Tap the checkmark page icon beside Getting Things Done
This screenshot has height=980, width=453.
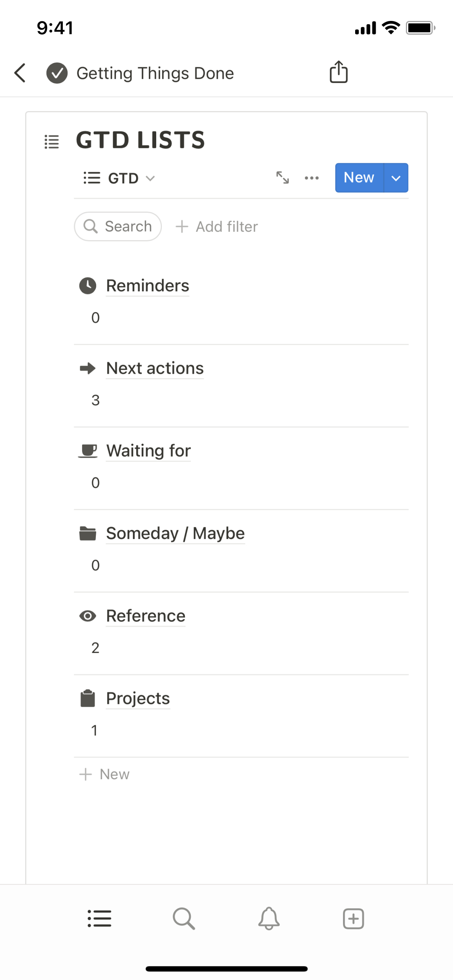(x=57, y=73)
